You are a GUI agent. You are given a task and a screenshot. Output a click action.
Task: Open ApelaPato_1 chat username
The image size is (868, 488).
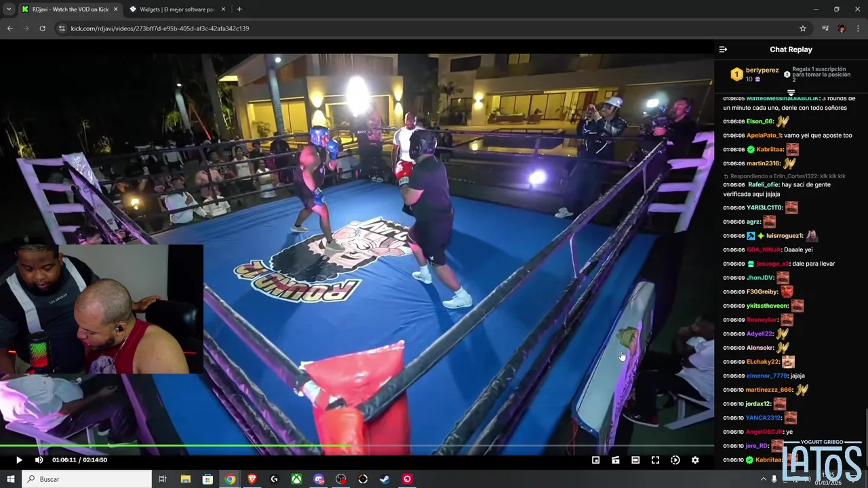pos(764,136)
